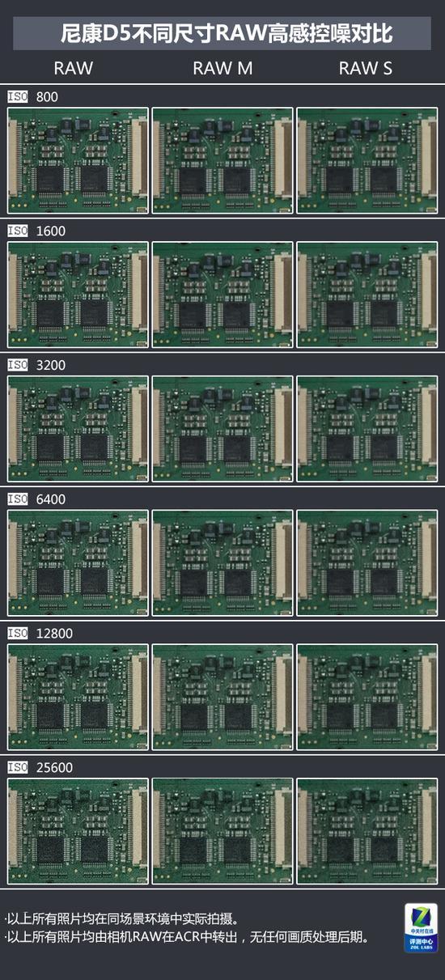Click the RAW S column header
445x980 pixels.
pyautogui.click(x=366, y=69)
